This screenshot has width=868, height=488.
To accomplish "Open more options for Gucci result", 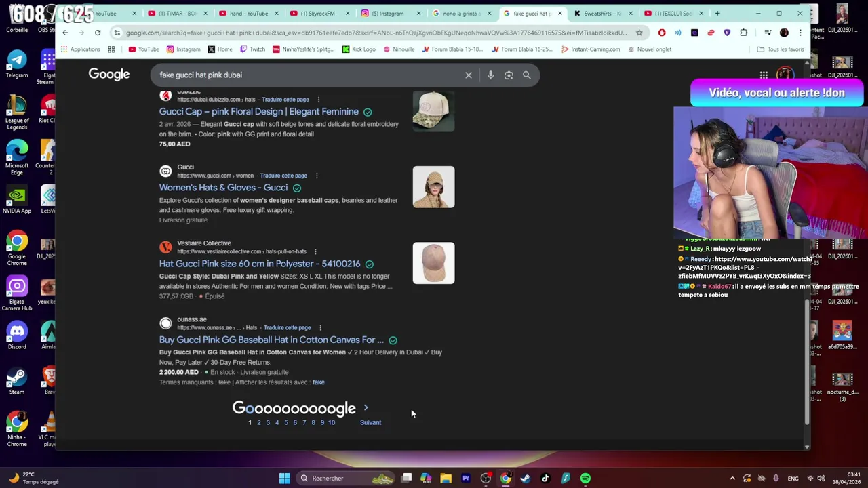I will (316, 176).
